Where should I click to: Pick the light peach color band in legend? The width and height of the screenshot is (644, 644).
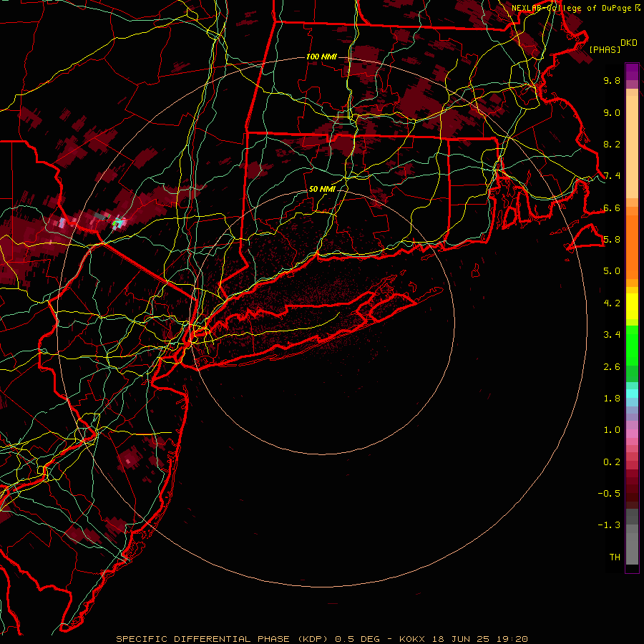click(632, 147)
